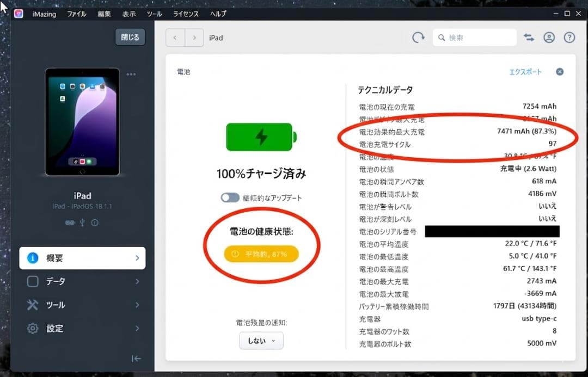
Task: Click the USB connection icon under iPad name
Action: click(83, 223)
